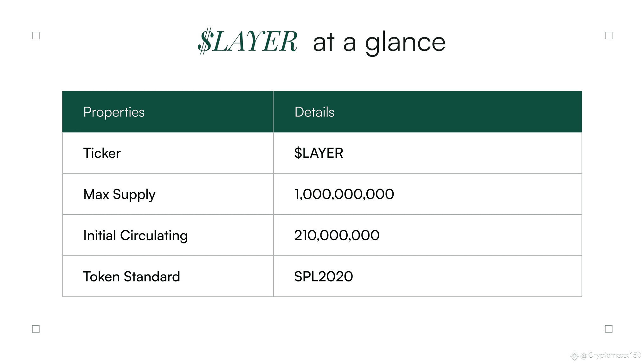644x364 pixels.
Task: Click the Binance logo watermark icon
Action: click(574, 356)
